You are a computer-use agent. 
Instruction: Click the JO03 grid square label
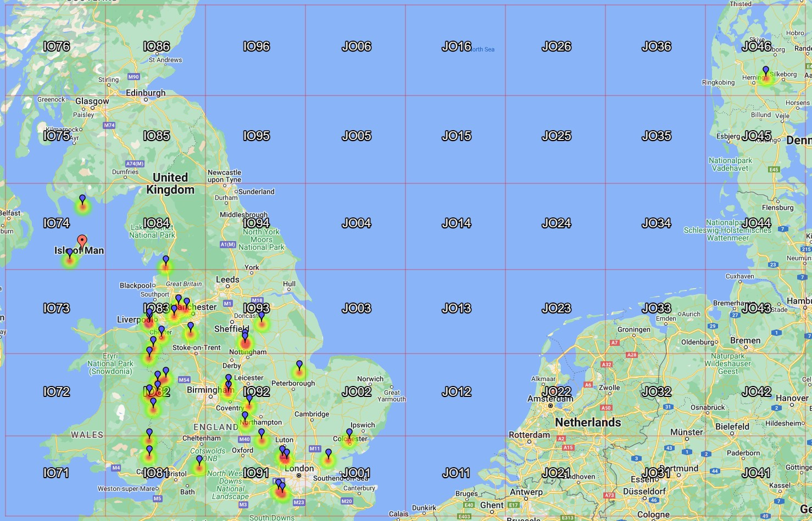click(x=357, y=308)
